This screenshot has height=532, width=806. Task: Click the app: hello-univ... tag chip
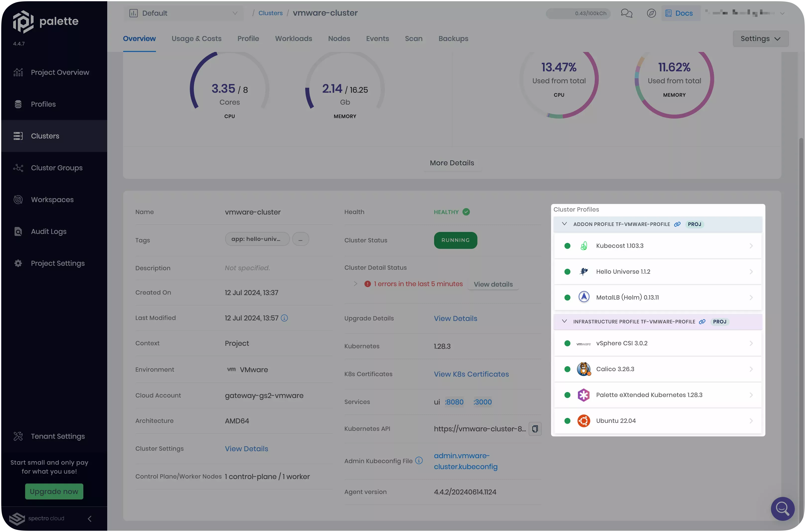(x=257, y=239)
